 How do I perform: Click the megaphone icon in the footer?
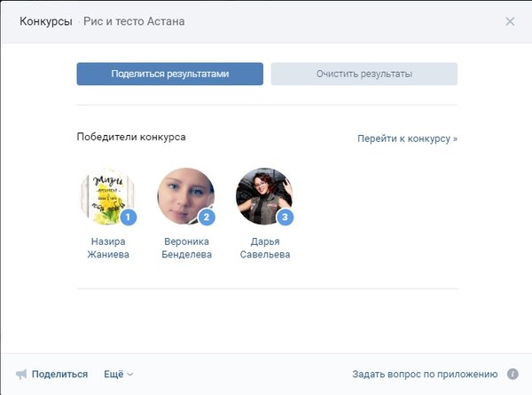(x=21, y=375)
